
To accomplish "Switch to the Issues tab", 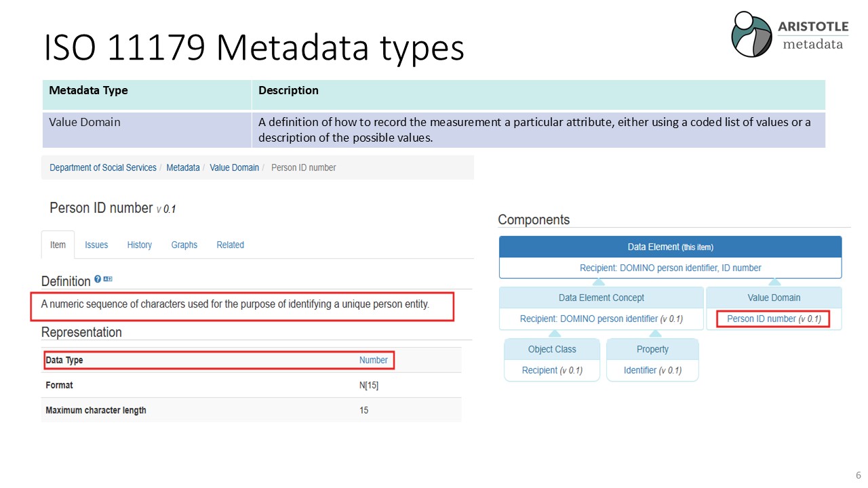I will [96, 245].
